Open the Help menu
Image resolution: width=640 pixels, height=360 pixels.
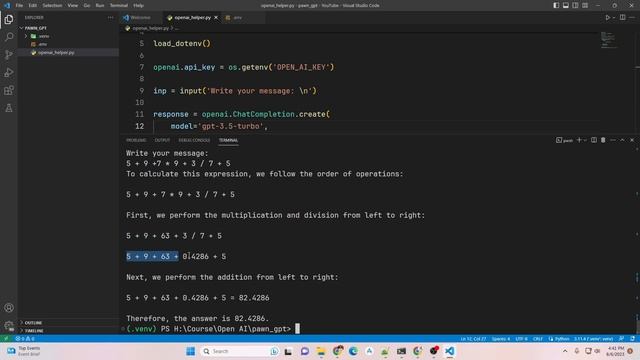(x=138, y=5)
